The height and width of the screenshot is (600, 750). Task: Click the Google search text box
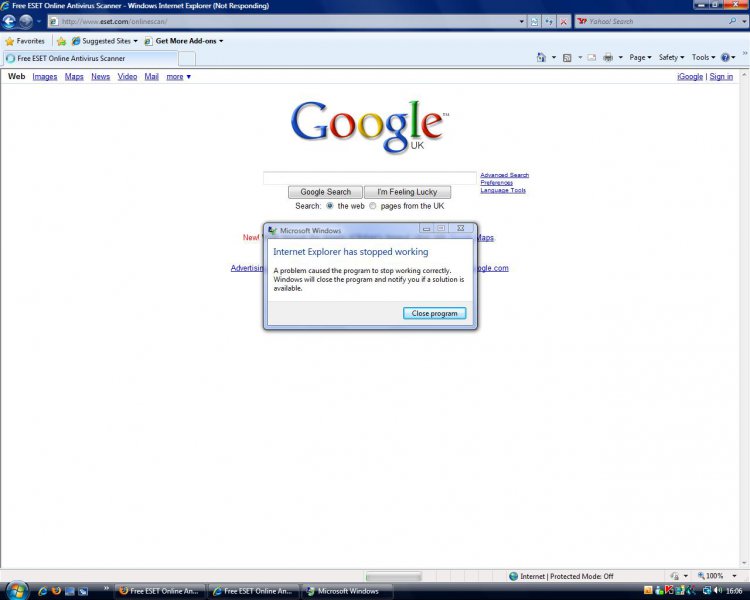(x=370, y=178)
